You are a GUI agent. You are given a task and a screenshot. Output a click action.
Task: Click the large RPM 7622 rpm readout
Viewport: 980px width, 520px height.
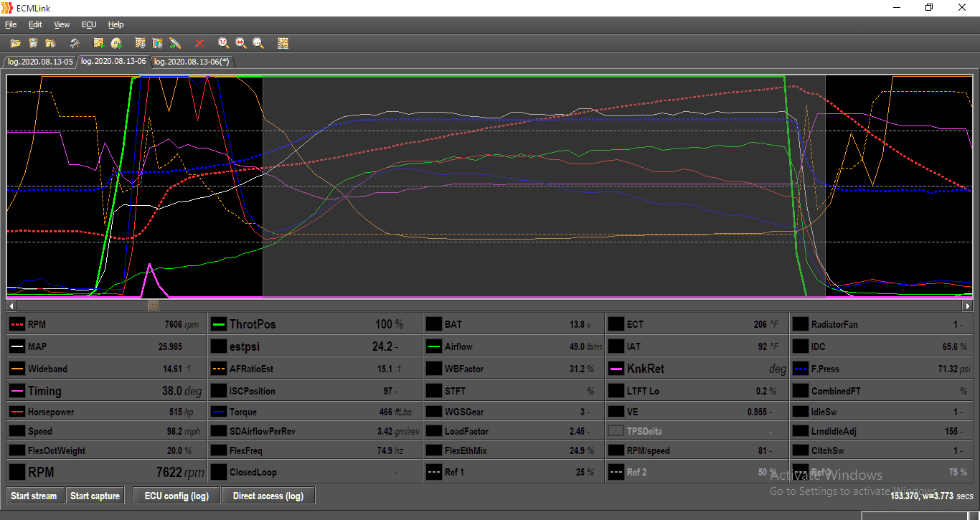(106, 472)
